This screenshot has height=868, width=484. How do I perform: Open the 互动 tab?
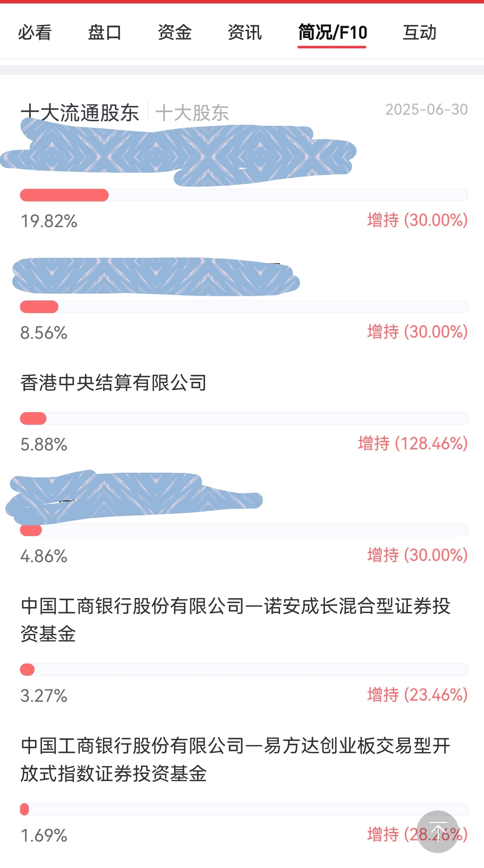coord(419,33)
